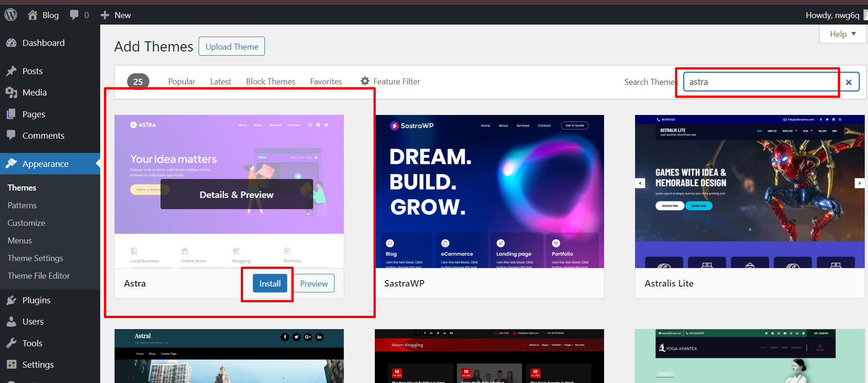This screenshot has height=383, width=868.
Task: Click Details & Preview on Astra
Action: [237, 195]
